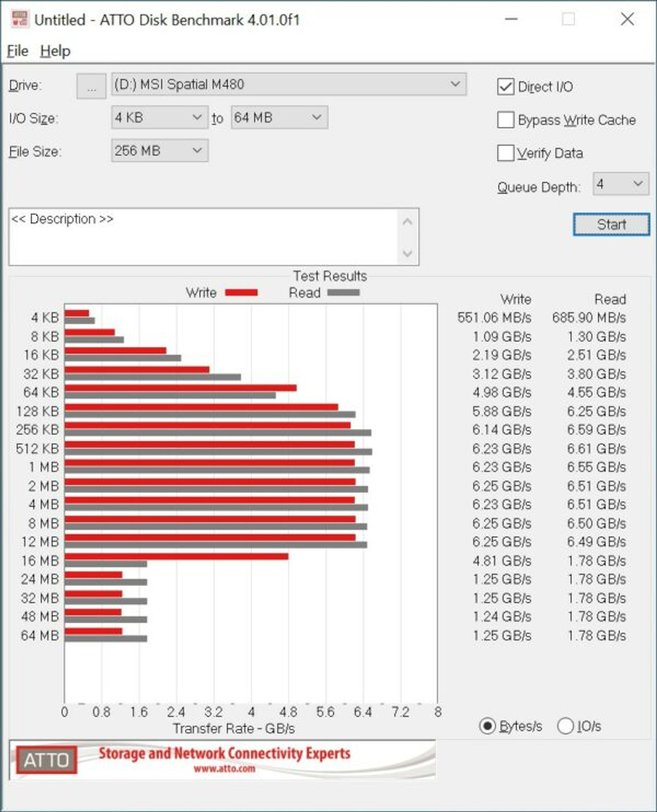Screen dimensions: 657x812
Task: Open the www.atto.com link
Action: 225,768
